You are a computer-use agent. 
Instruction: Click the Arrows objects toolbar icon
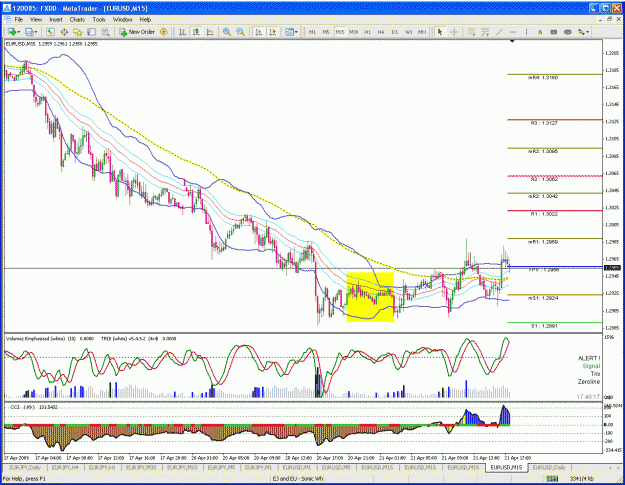581,32
